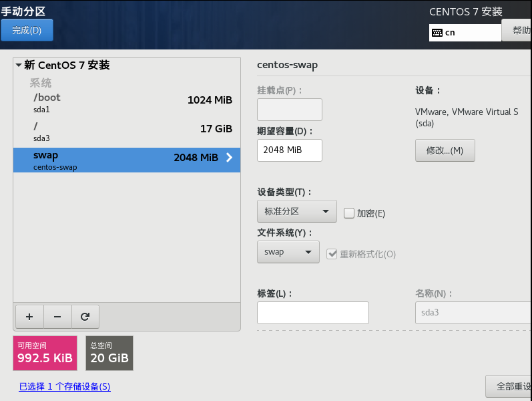The width and height of the screenshot is (532, 401).
Task: Click the VMware Virtual S (sda) device text
Action: (467, 117)
